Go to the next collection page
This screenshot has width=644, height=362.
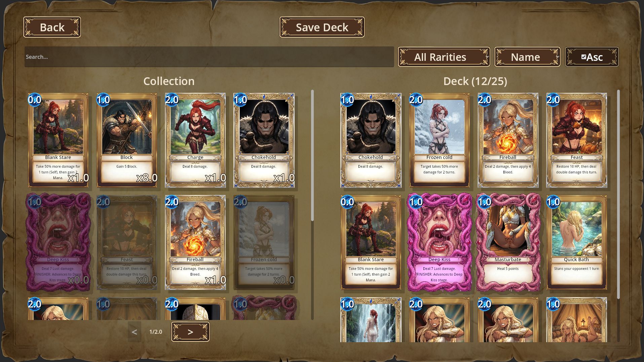(x=190, y=332)
